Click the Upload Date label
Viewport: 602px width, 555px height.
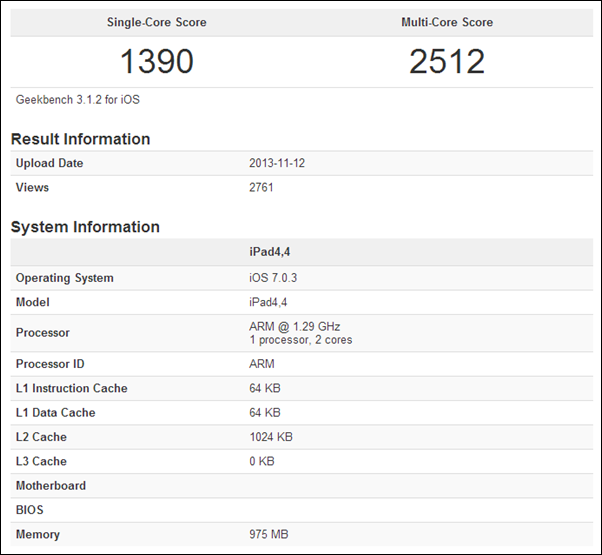[50, 163]
